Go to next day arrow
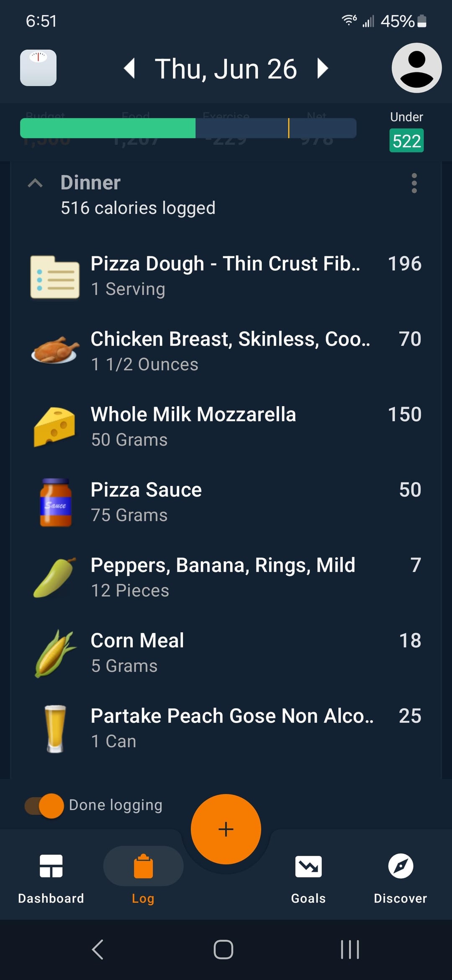 [x=322, y=68]
